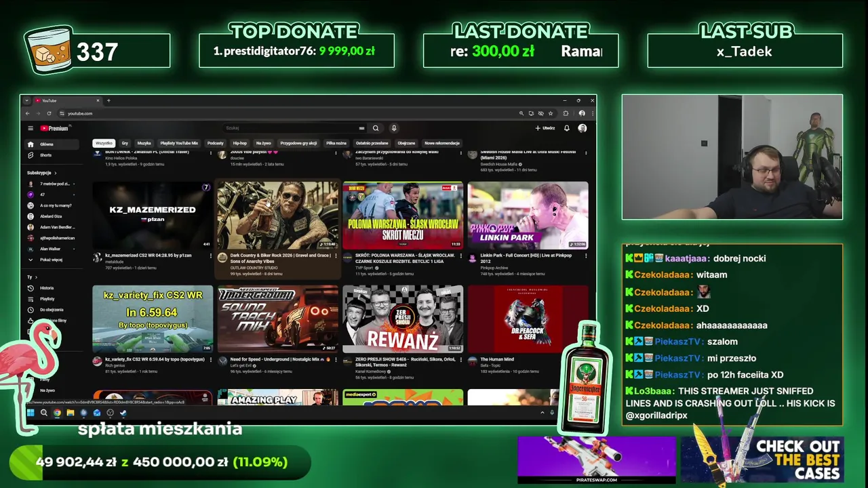Open the Windows Start button

[x=31, y=412]
